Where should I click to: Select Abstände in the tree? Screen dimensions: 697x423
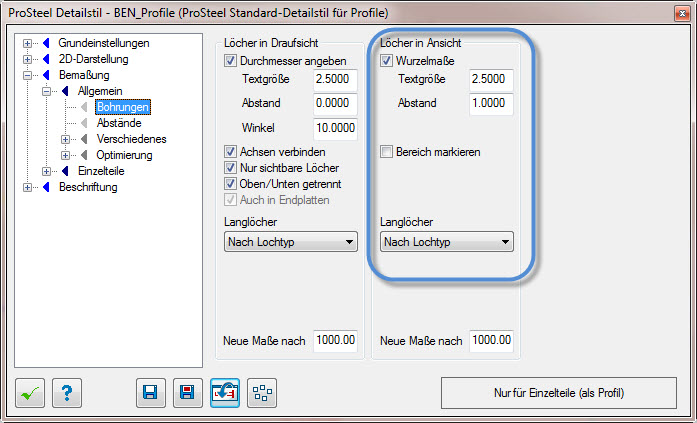(x=119, y=123)
